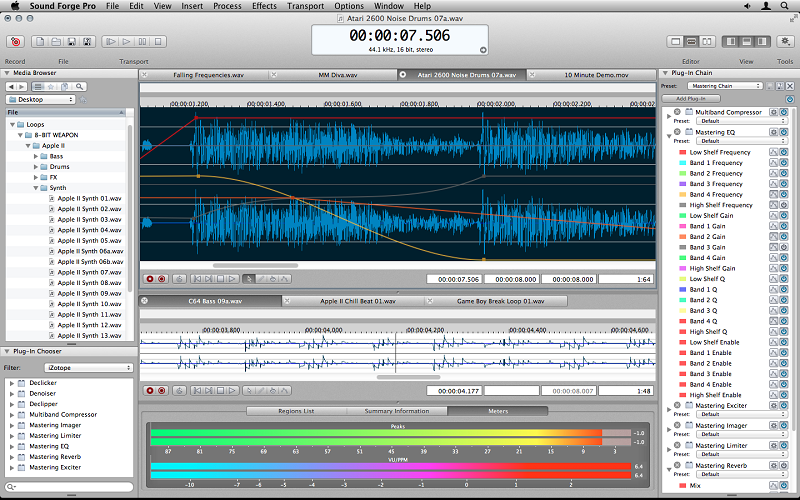Show Media Browser favorites star
This screenshot has height=500, width=800.
click(x=51, y=87)
